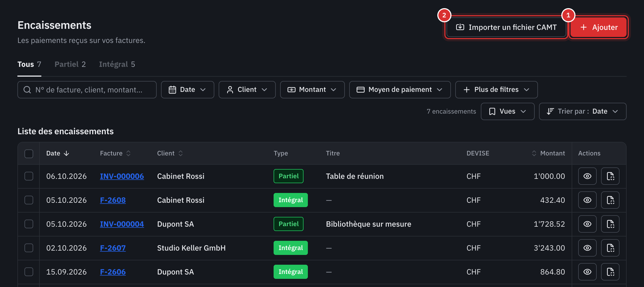Switch to the Intégral tab
This screenshot has height=287, width=644.
(117, 64)
